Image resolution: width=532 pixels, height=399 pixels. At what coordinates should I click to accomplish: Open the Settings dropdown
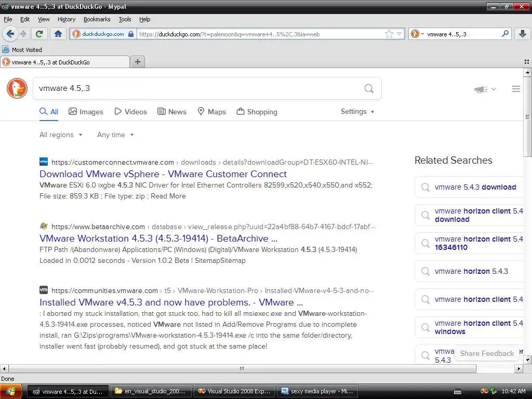[x=357, y=111]
